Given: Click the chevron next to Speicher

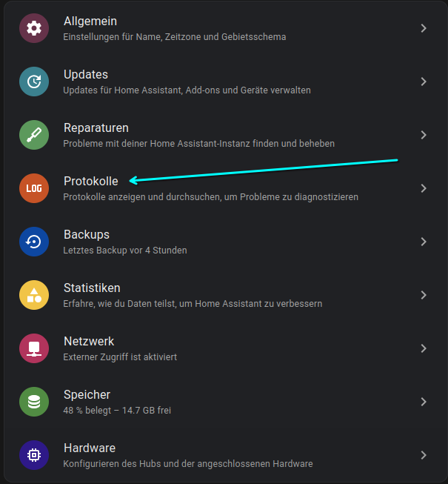Looking at the screenshot, I should (424, 402).
